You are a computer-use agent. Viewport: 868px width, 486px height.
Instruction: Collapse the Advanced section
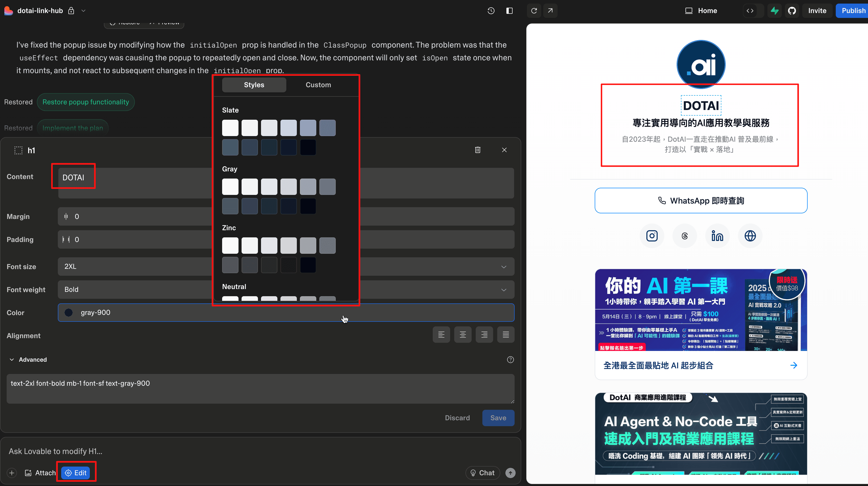click(x=28, y=360)
